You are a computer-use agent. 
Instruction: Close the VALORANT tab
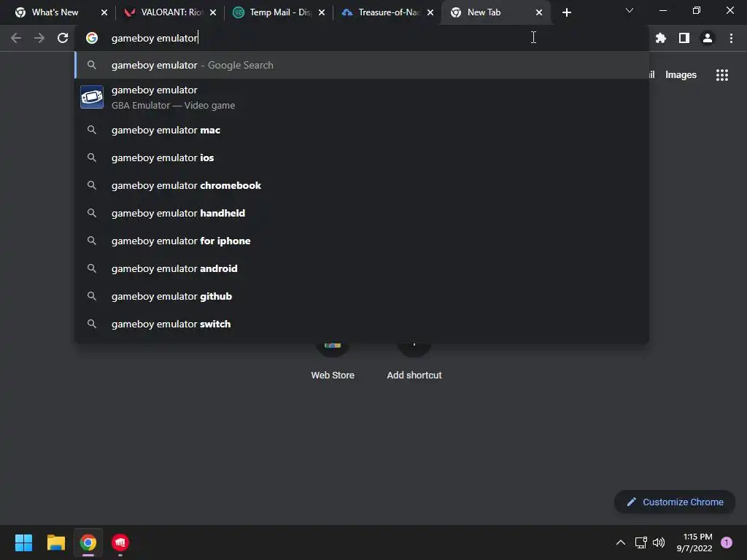(213, 12)
